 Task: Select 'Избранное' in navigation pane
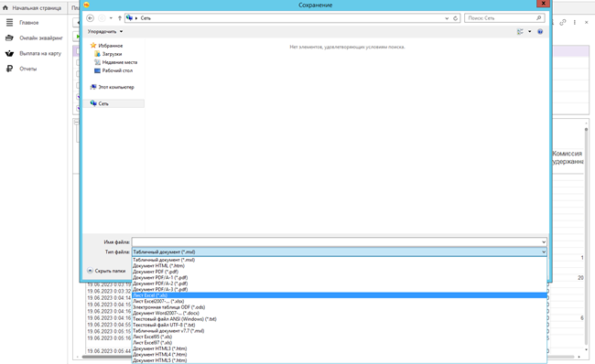point(110,46)
